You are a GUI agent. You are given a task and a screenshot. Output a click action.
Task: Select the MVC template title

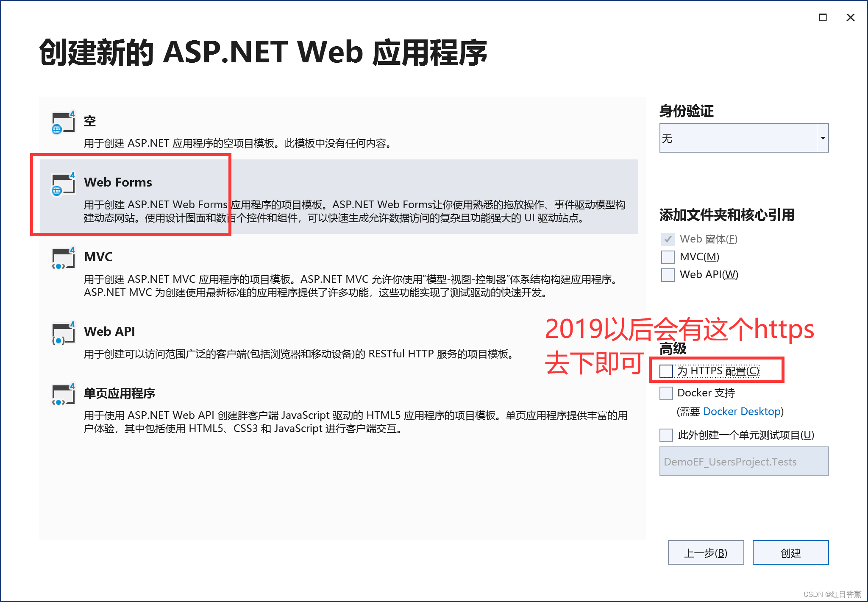[x=98, y=257]
